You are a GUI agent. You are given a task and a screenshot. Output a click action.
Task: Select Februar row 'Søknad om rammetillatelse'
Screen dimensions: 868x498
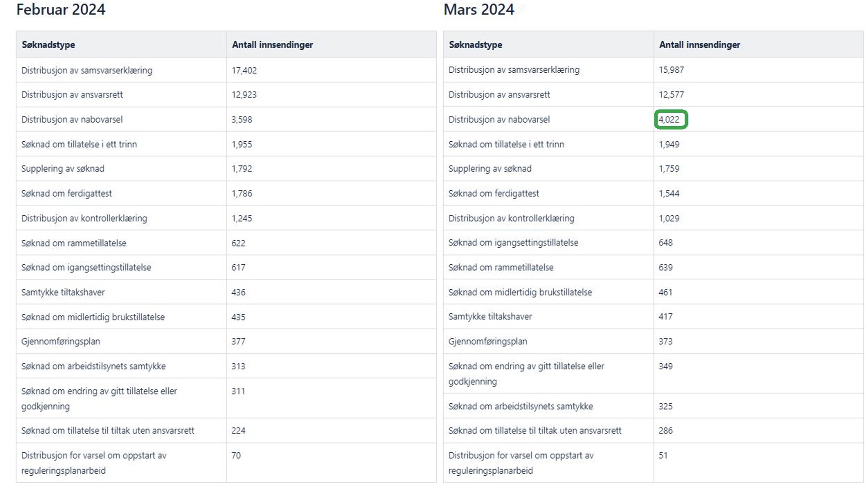[226, 243]
